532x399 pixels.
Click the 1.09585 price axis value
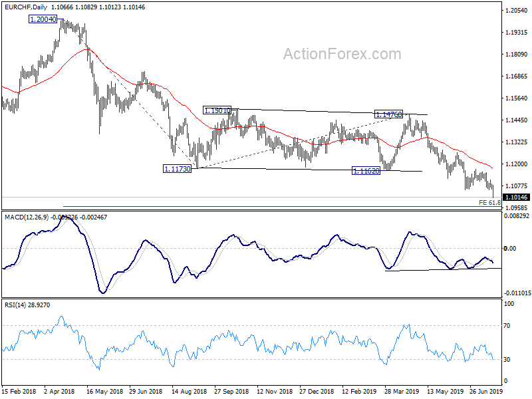tap(517, 207)
